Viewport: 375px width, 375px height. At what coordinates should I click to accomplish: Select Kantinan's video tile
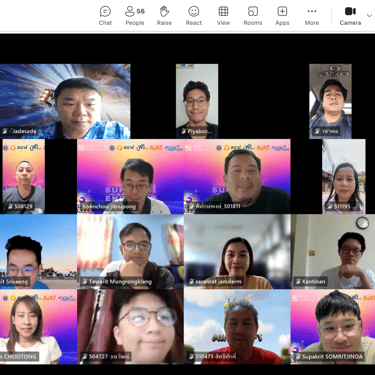click(333, 251)
